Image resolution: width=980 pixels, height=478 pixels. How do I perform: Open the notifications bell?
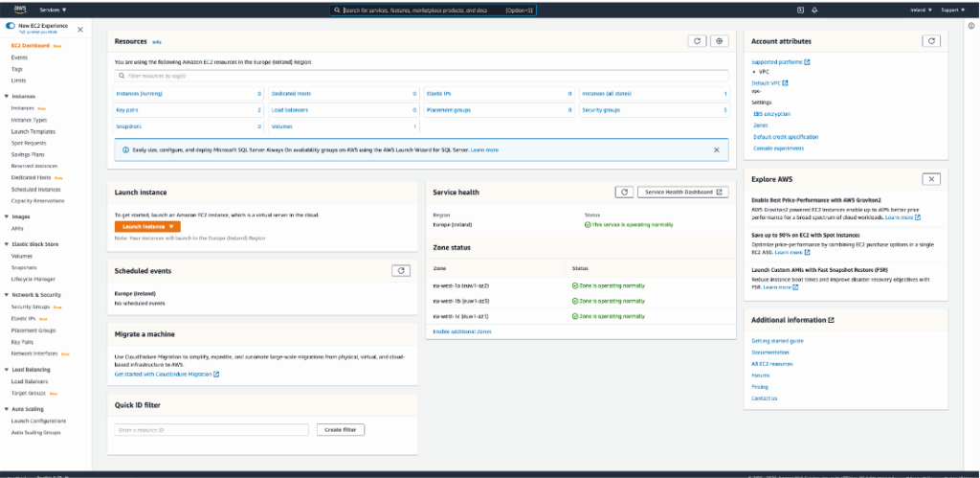pyautogui.click(x=814, y=10)
